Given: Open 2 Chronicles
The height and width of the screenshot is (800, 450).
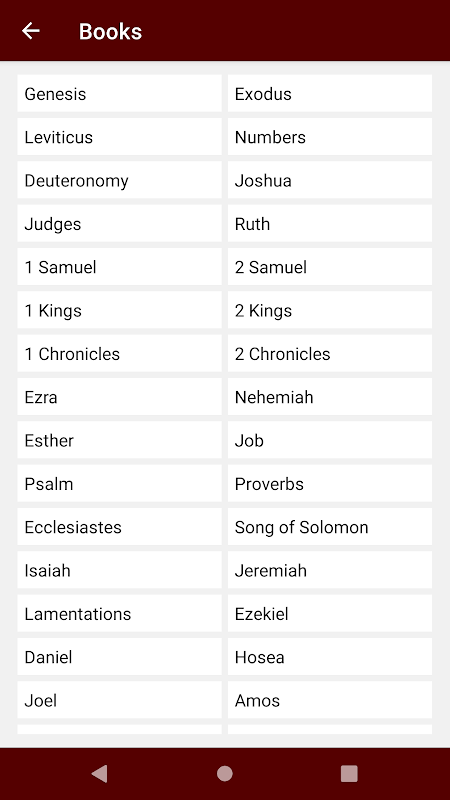Looking at the screenshot, I should point(330,354).
